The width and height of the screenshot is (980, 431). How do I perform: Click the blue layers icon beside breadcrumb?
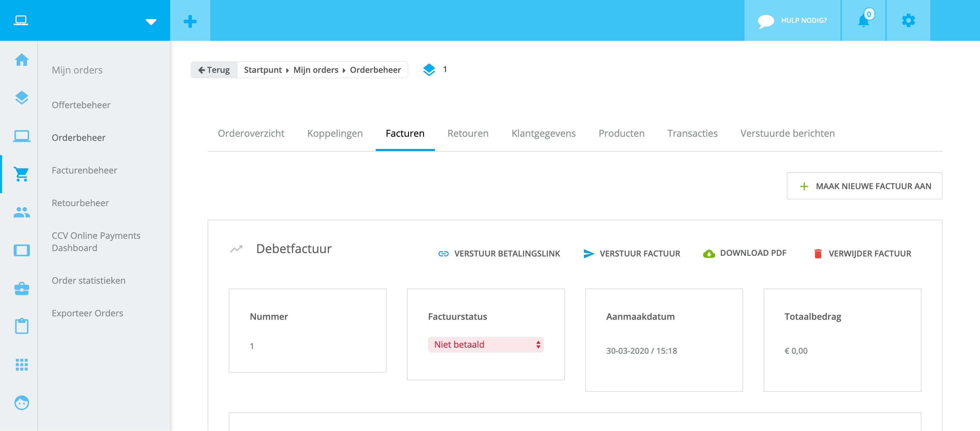(x=429, y=70)
